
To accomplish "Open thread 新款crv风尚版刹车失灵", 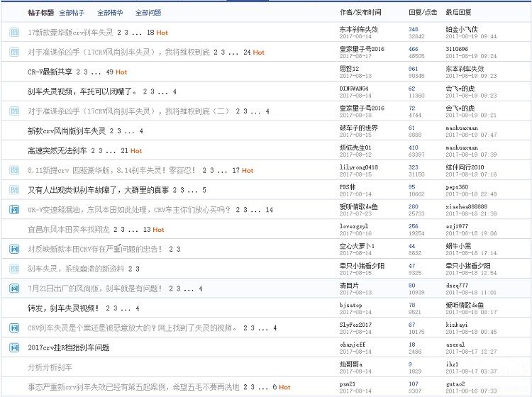I will point(66,131).
